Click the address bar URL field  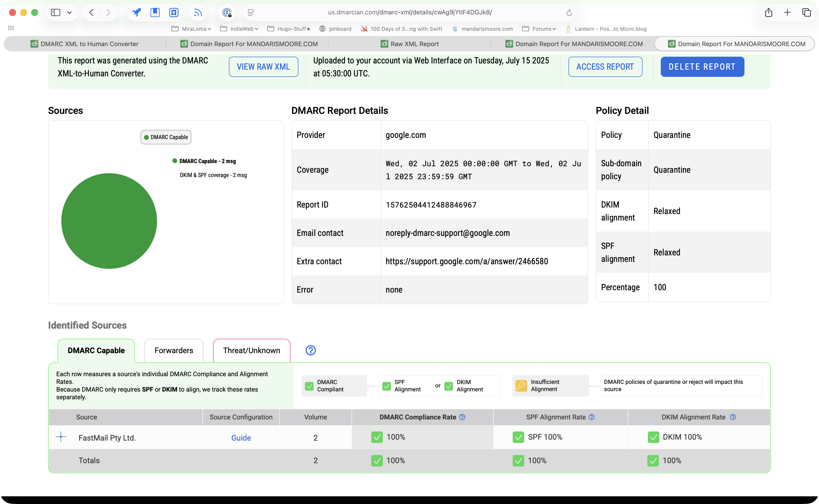pyautogui.click(x=410, y=12)
